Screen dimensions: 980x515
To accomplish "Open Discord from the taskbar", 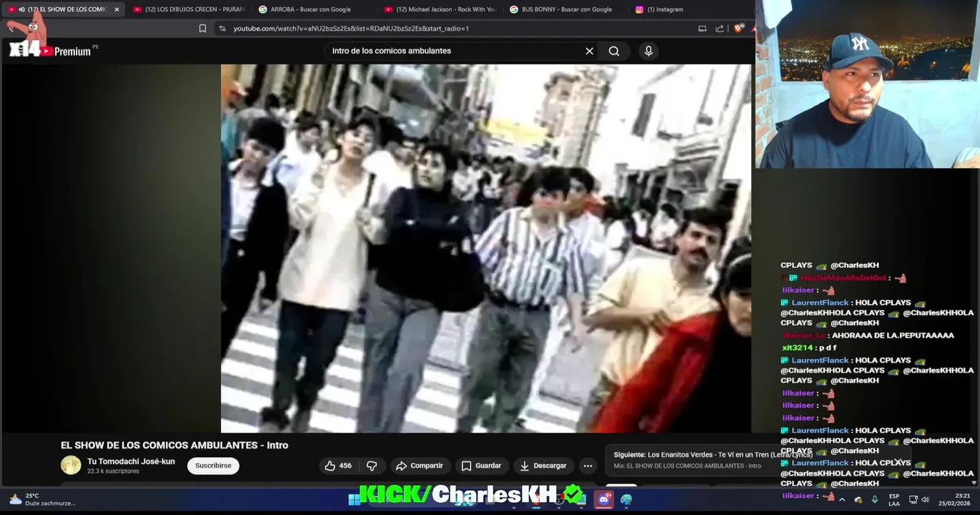I will (603, 499).
